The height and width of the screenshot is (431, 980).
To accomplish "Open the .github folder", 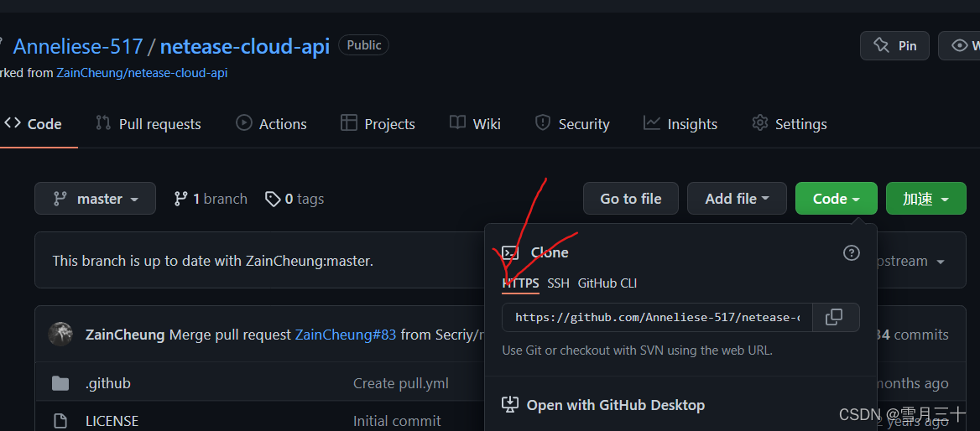I will [x=108, y=383].
